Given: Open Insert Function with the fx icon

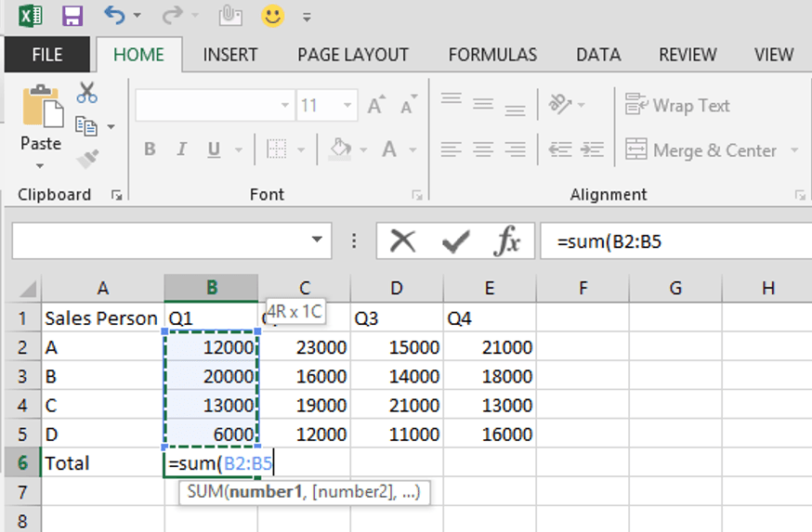Looking at the screenshot, I should pos(507,241).
